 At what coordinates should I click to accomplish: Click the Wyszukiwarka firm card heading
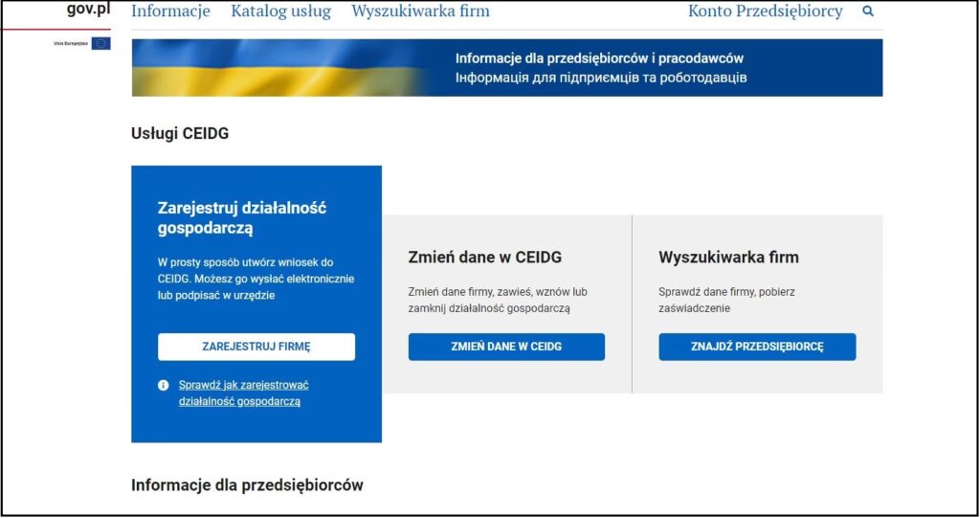pos(728,258)
